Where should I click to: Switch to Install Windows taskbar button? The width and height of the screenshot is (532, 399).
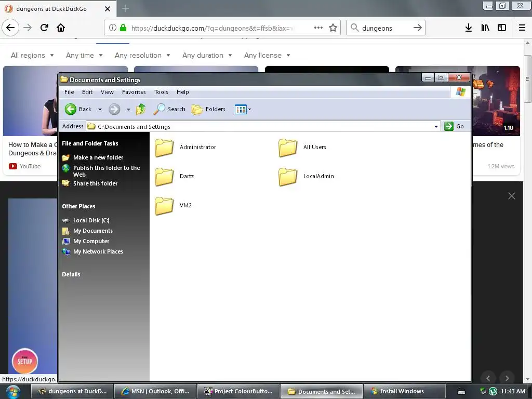pos(404,392)
